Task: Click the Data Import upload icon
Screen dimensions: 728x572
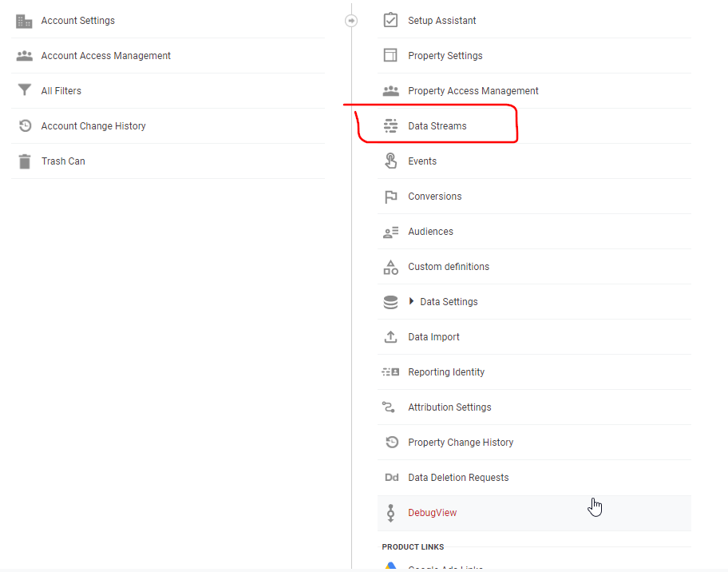Action: [x=390, y=337]
